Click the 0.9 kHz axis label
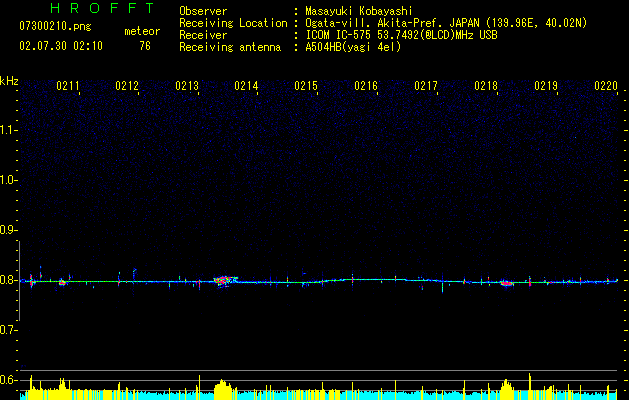 (8, 230)
